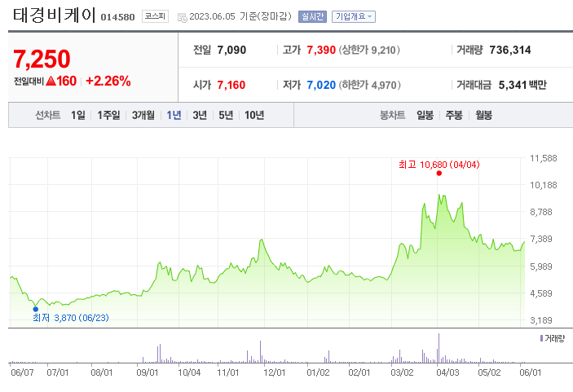
Task: Select the 10년 line chart period
Action: (254, 116)
